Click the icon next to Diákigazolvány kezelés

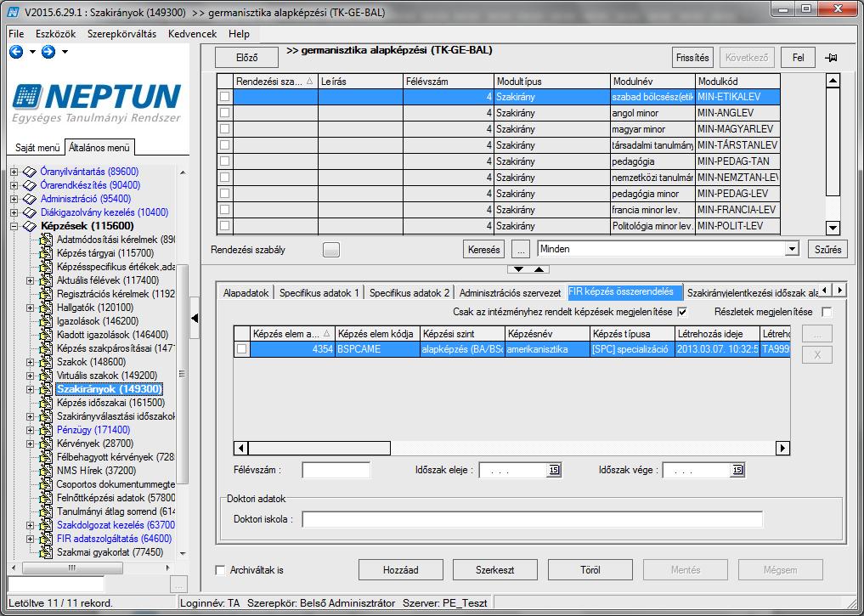30,212
